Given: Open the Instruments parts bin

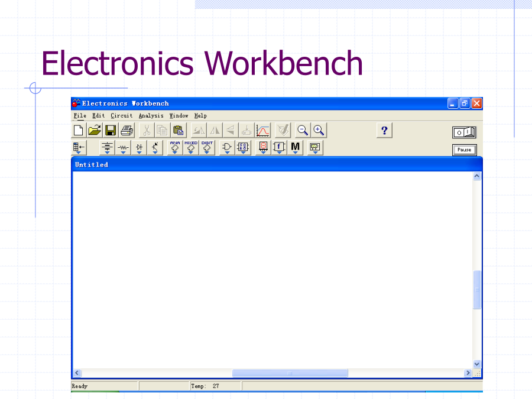Looking at the screenshot, I should point(315,148).
